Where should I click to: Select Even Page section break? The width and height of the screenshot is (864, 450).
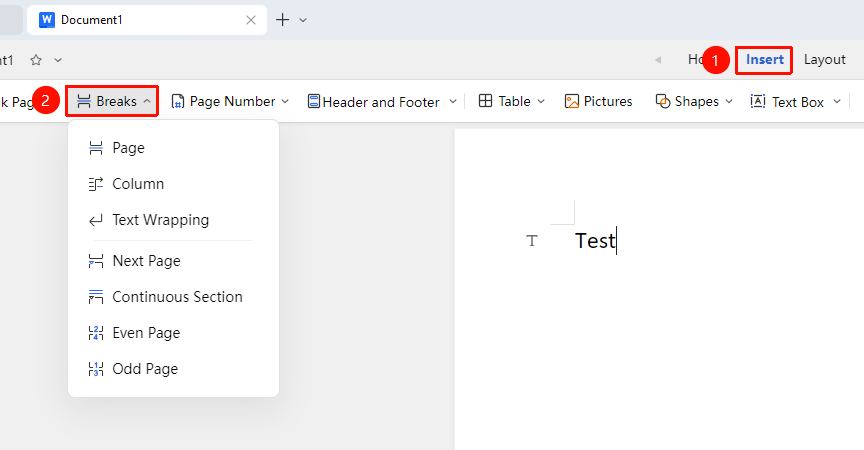[x=173, y=333]
